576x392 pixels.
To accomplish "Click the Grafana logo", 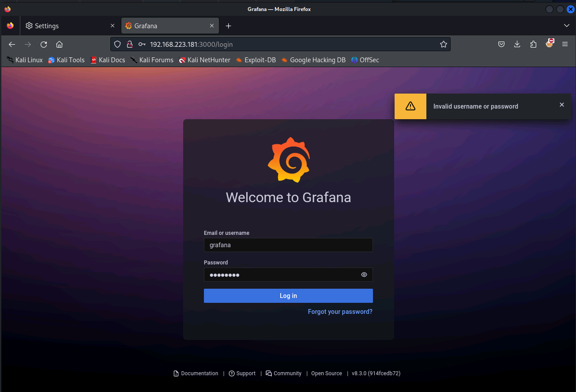I will pos(289,159).
